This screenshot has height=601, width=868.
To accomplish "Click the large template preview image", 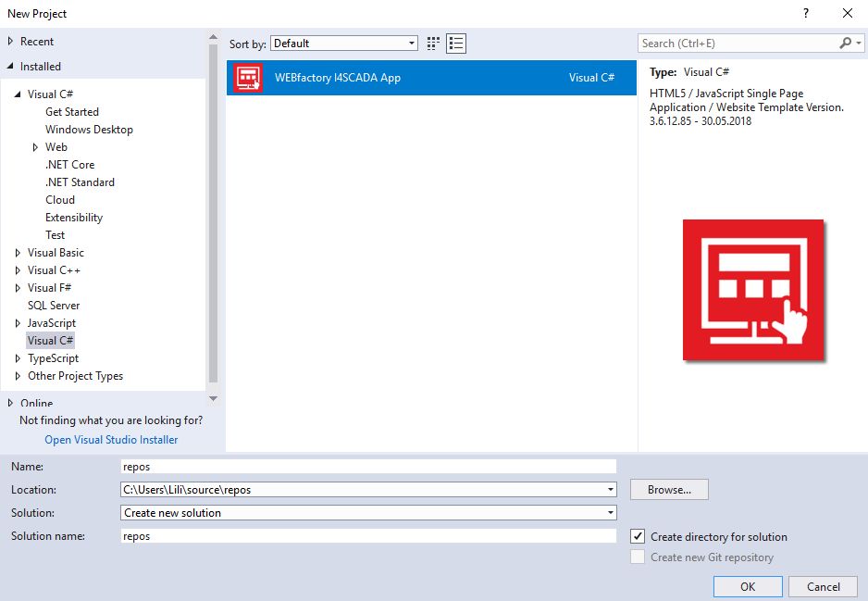I will click(x=753, y=290).
